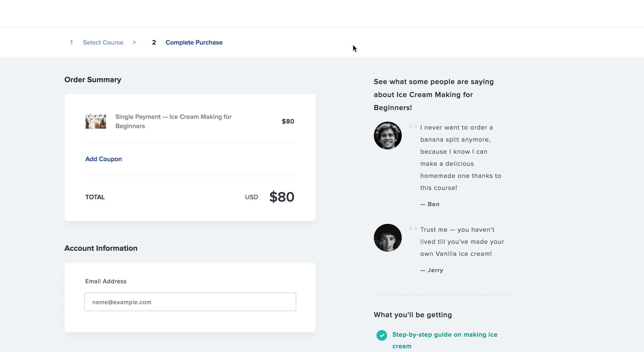644x352 pixels.
Task: Click the quotation mark icon in Ben's testimonial
Action: click(413, 125)
